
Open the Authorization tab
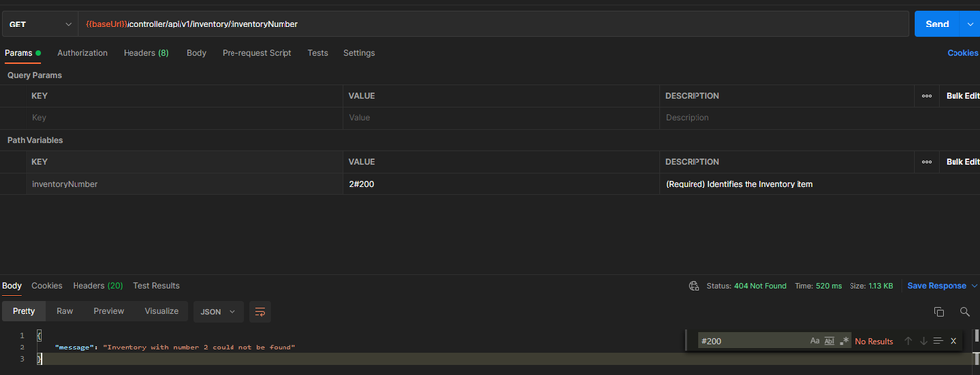pos(82,53)
